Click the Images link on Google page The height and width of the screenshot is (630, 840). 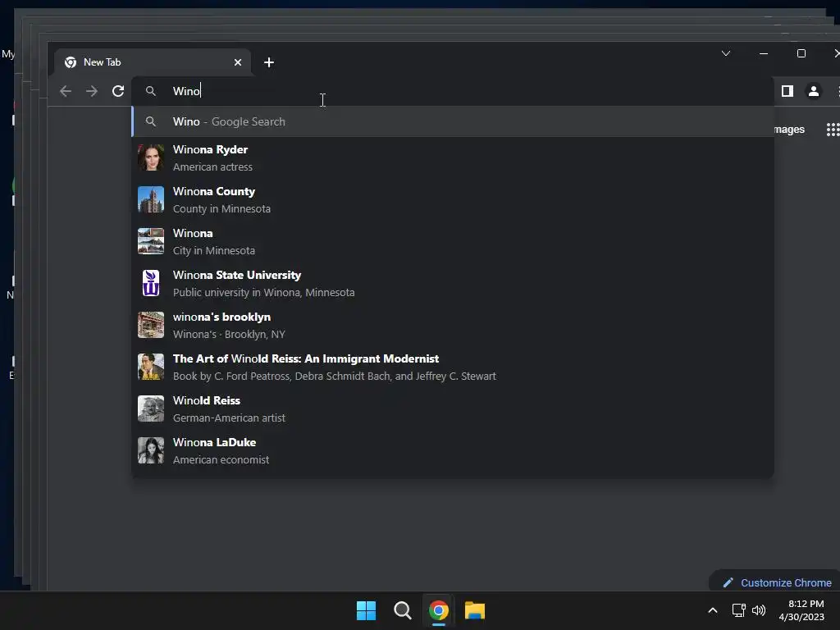tap(789, 130)
